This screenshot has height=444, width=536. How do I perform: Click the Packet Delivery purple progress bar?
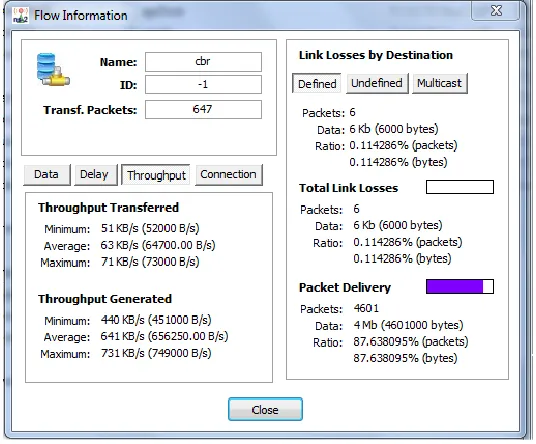point(460,286)
